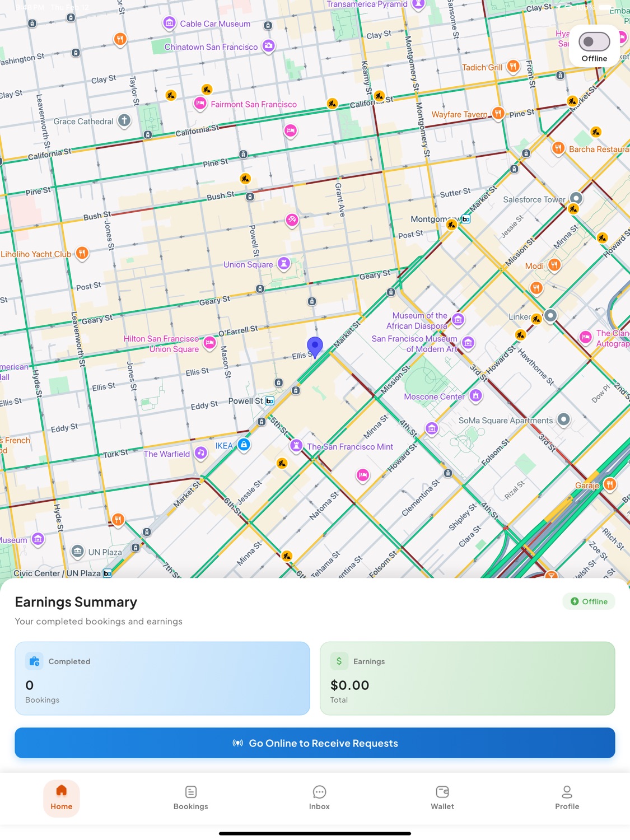Open the Home tab
The image size is (630, 840).
[62, 798]
